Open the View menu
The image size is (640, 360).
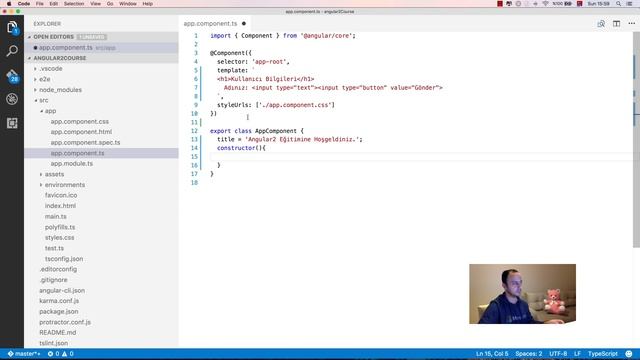click(x=95, y=4)
